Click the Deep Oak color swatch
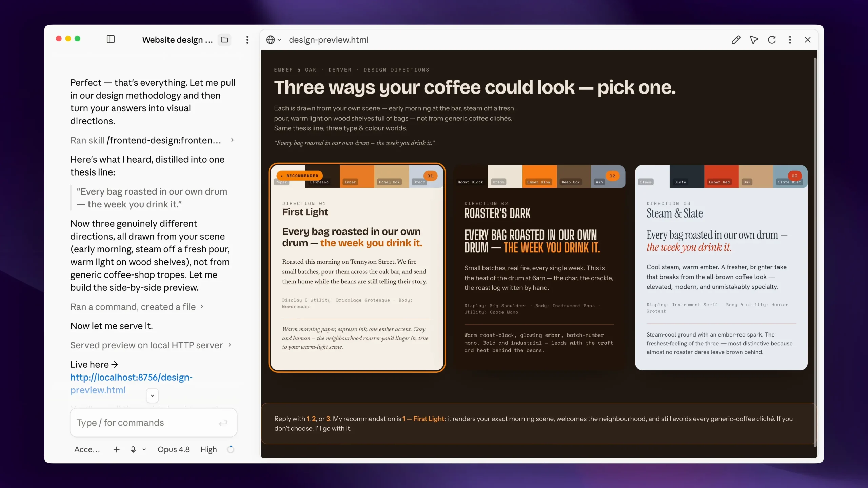 tap(574, 176)
